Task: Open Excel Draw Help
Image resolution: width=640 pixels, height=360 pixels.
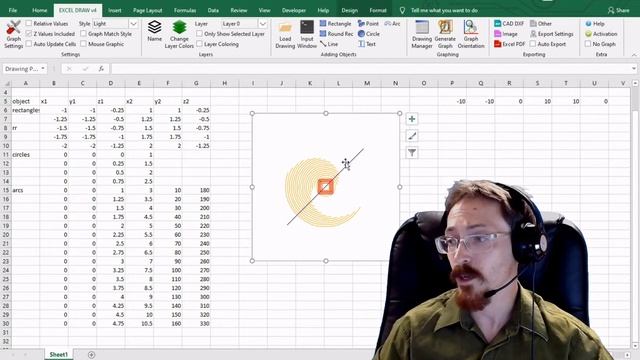Action: [595, 24]
